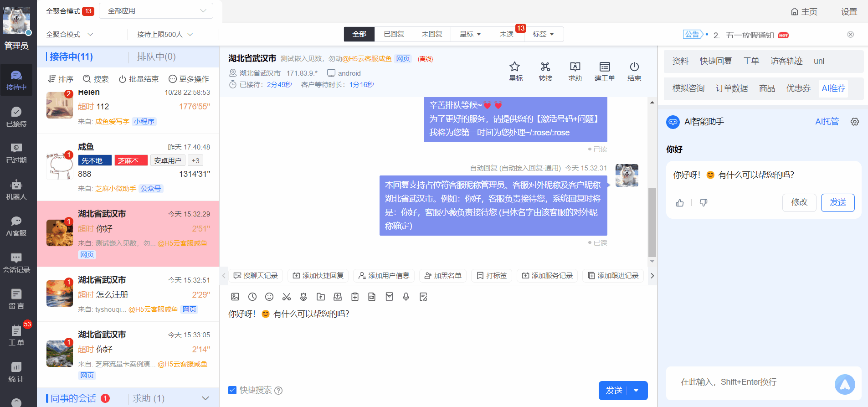The image size is (868, 407).
Task: Open the 已接待 sidebar section
Action: tap(16, 116)
